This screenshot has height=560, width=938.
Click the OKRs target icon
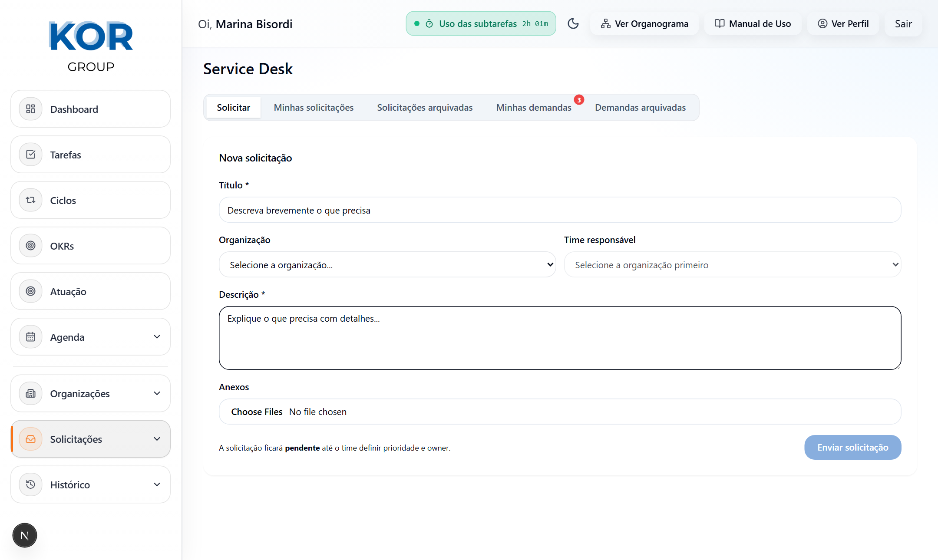30,245
